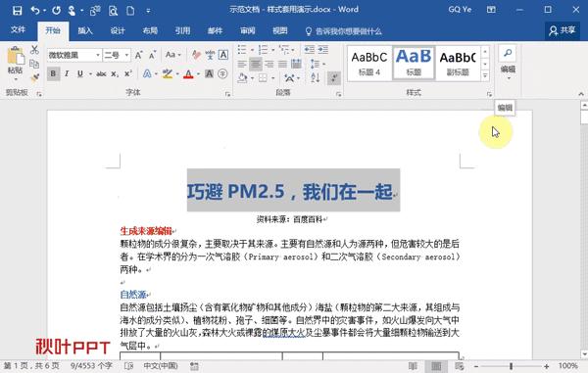The height and width of the screenshot is (373, 588).
Task: Toggle Subscript formatting
Action: pos(115,74)
